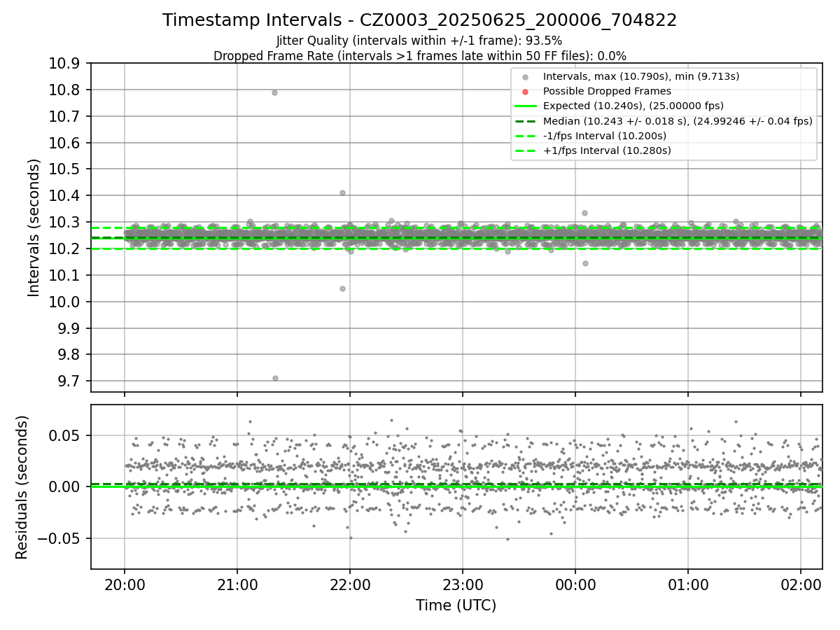Click the outlier point near 10.05 seconds
The image size is (840, 630).
click(x=342, y=288)
